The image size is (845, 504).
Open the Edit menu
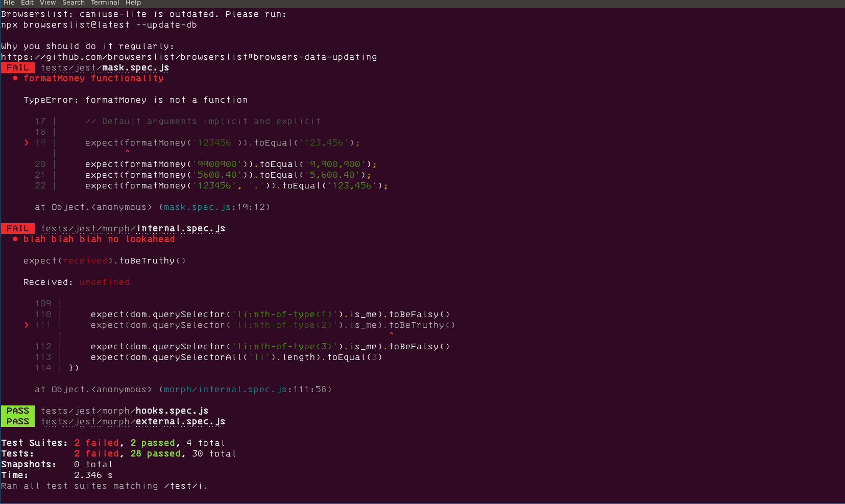click(x=27, y=3)
